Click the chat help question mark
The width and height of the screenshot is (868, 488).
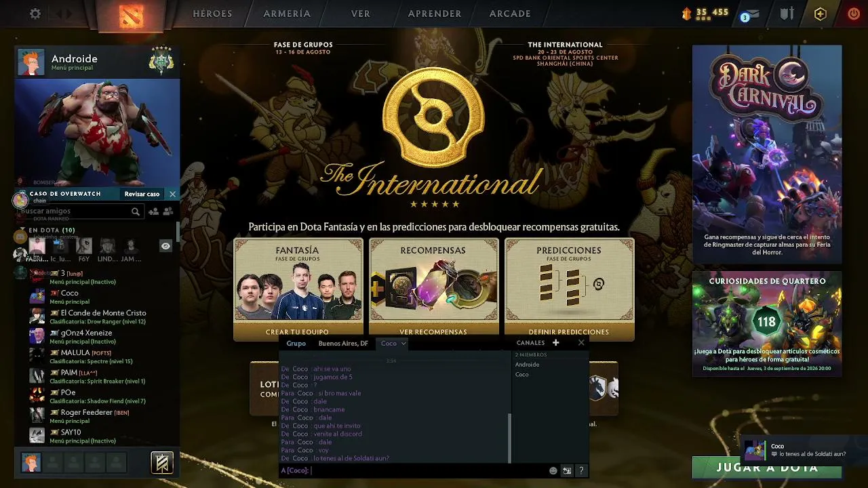pos(581,470)
